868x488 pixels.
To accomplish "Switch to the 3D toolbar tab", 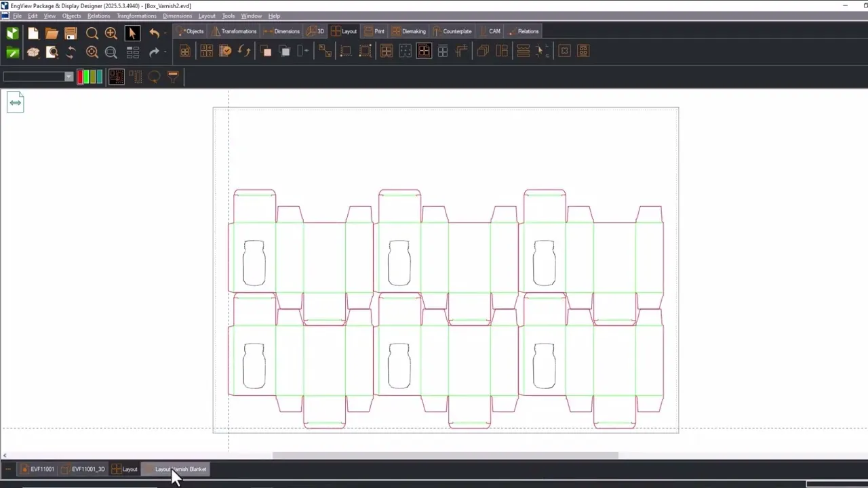I will point(315,31).
